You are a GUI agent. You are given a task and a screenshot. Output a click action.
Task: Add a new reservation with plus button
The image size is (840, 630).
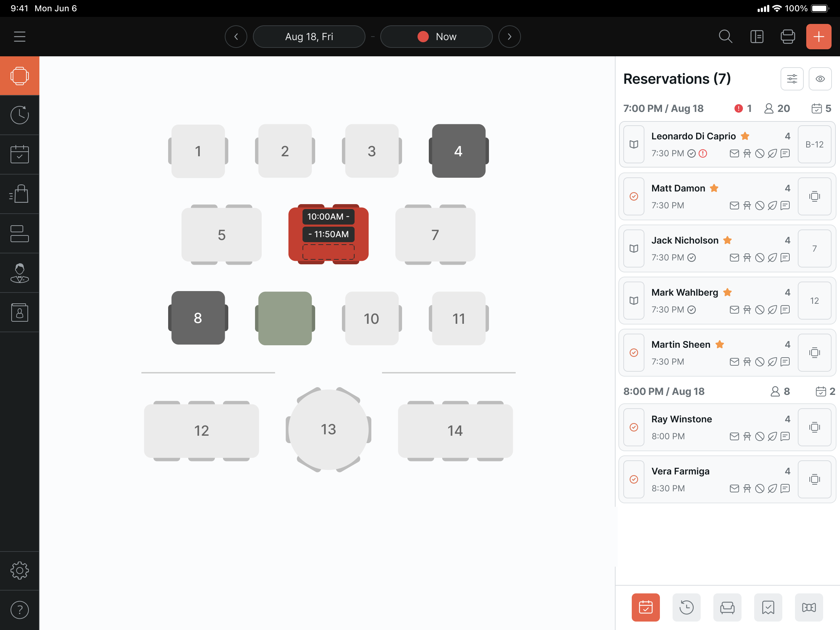tap(819, 37)
